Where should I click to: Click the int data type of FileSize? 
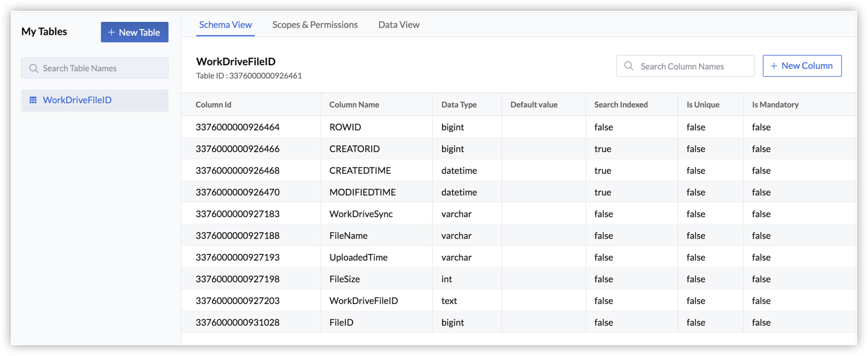[x=447, y=279]
